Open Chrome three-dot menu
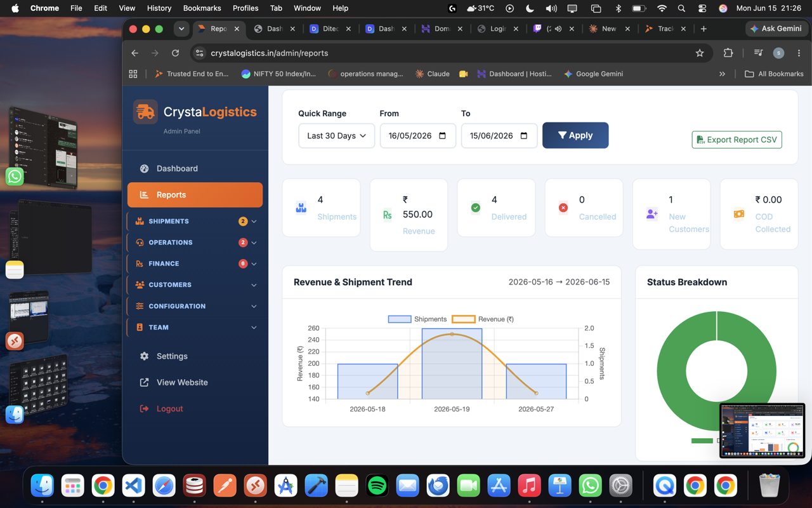The image size is (812, 508). click(x=799, y=53)
